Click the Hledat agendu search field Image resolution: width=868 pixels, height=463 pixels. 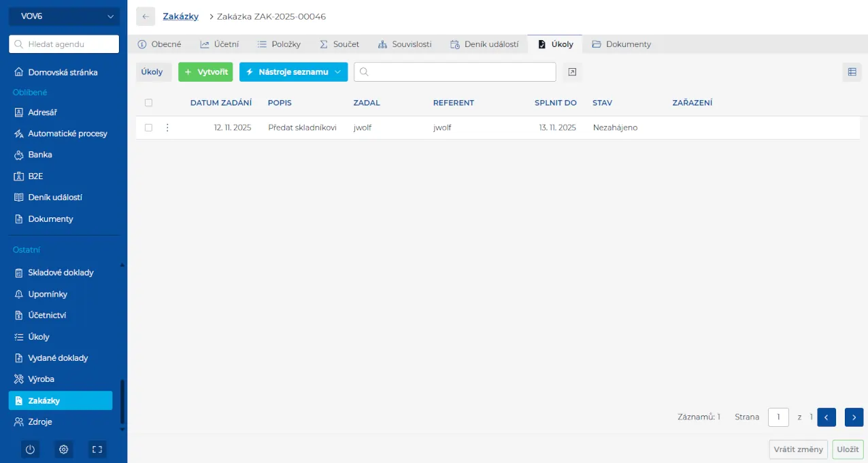[64, 44]
